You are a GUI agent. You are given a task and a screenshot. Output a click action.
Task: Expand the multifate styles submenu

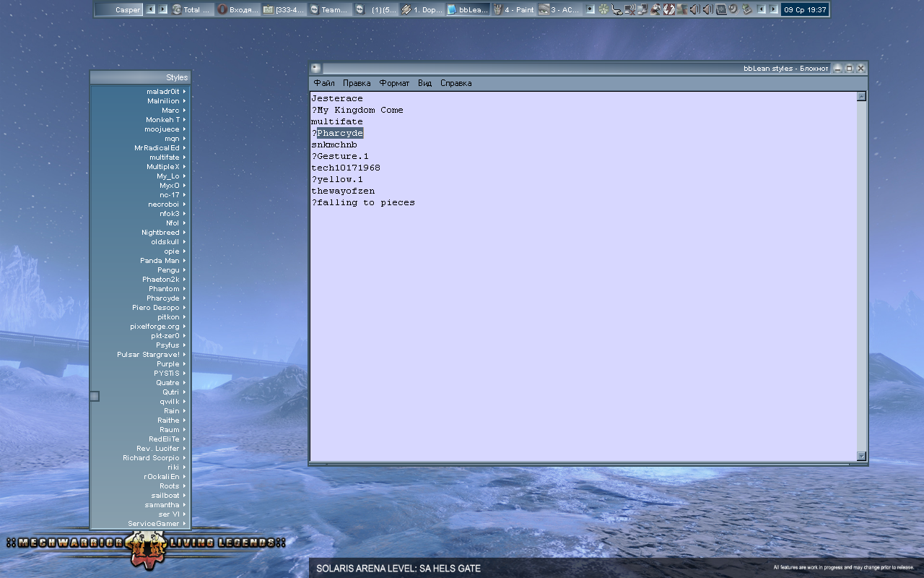[140, 158]
